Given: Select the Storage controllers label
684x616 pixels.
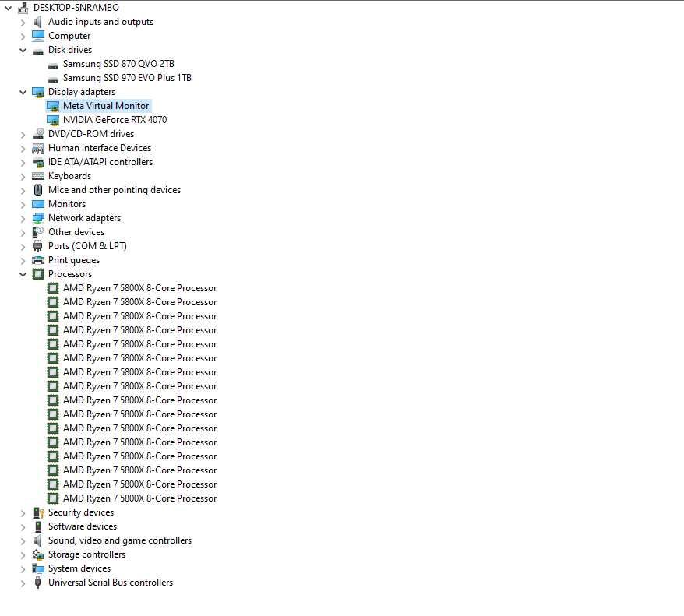Looking at the screenshot, I should click(x=86, y=554).
